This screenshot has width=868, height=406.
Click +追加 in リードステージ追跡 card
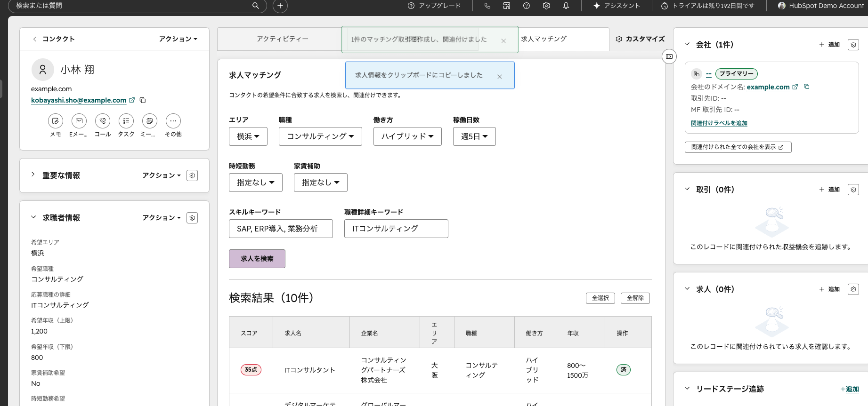(x=850, y=389)
